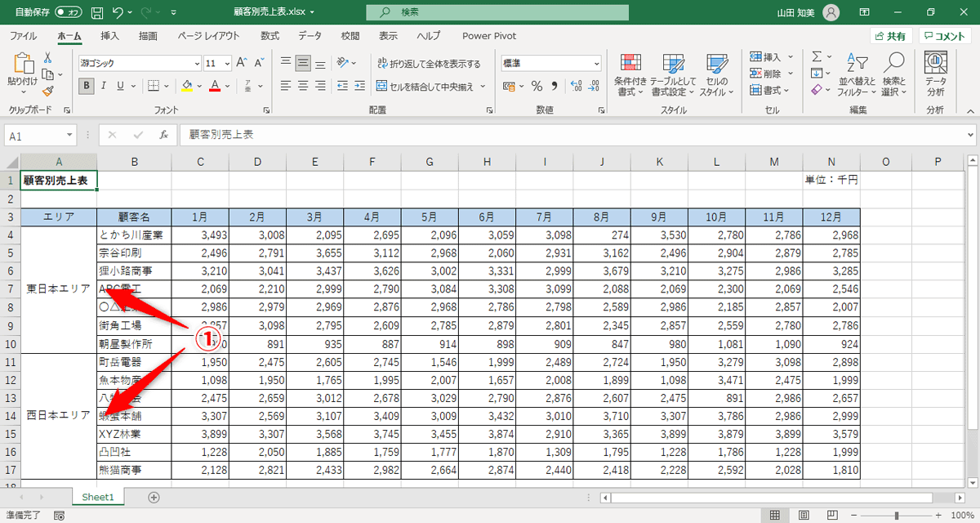Open the Name Box dropdown arrow
This screenshot has height=523, width=980.
point(69,136)
